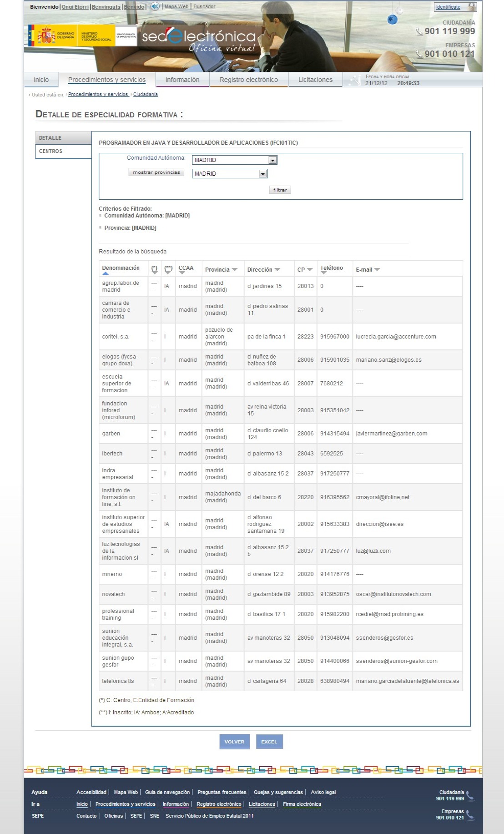The width and height of the screenshot is (504, 834).
Task: Open the Buscador link in the top bar
Action: [204, 6]
